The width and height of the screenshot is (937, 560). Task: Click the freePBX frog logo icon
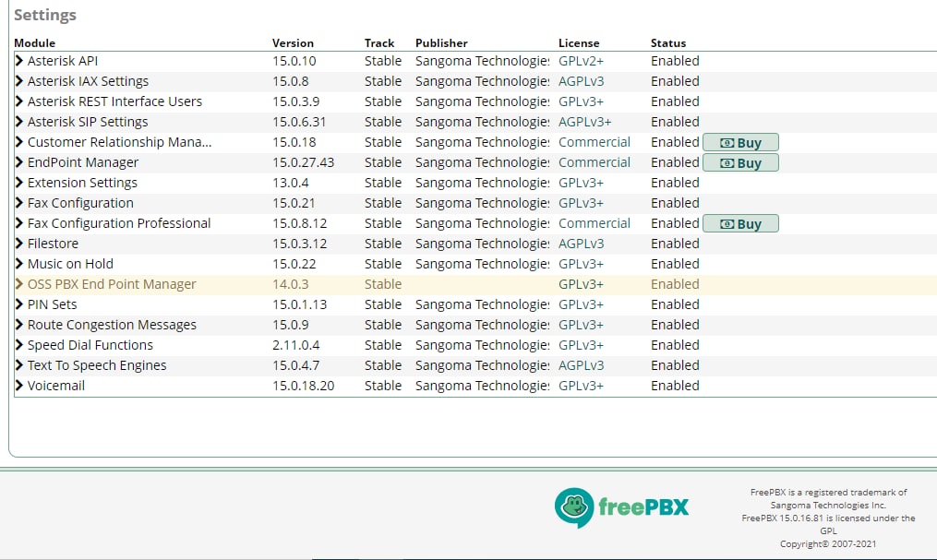[574, 507]
